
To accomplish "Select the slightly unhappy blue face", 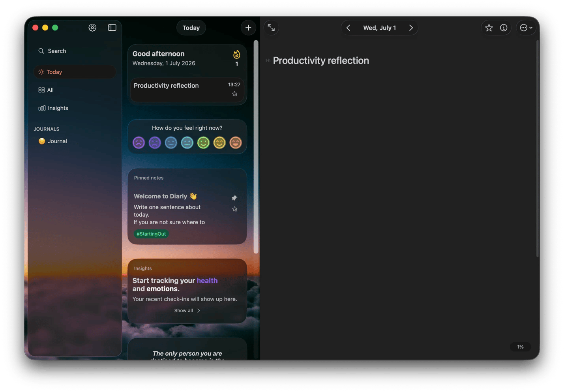I will pyautogui.click(x=171, y=143).
